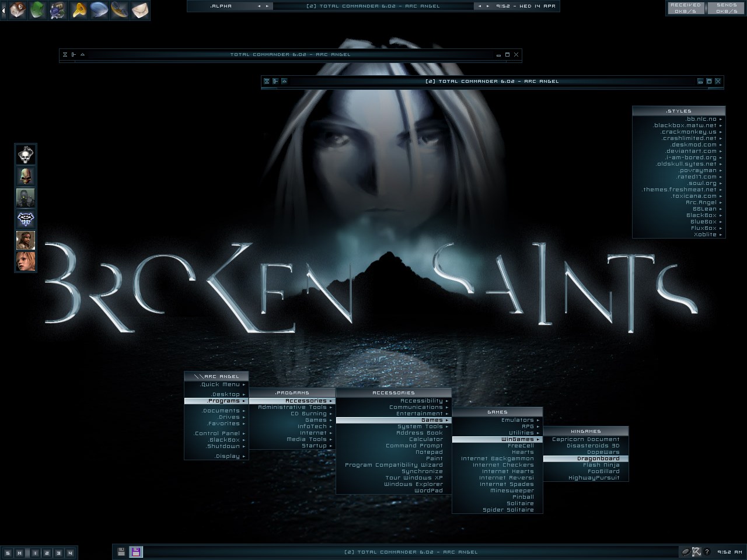Expand Administrative Tools in Programs menu

click(x=292, y=407)
